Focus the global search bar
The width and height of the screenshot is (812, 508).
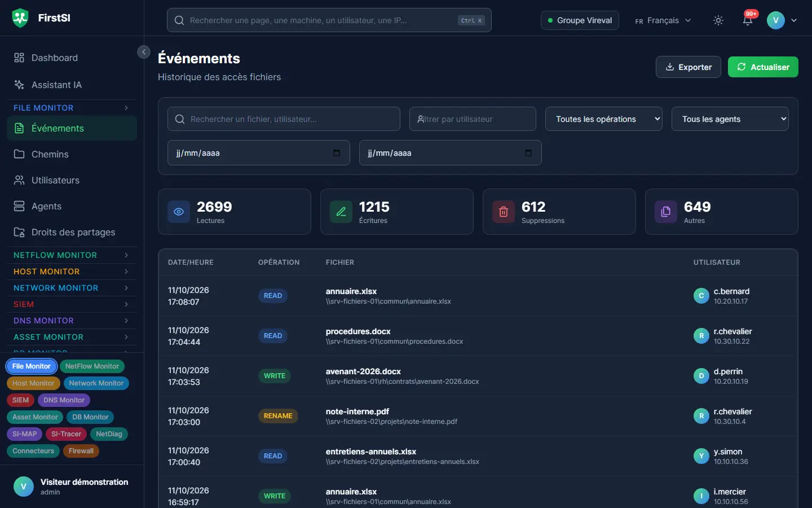(x=329, y=20)
